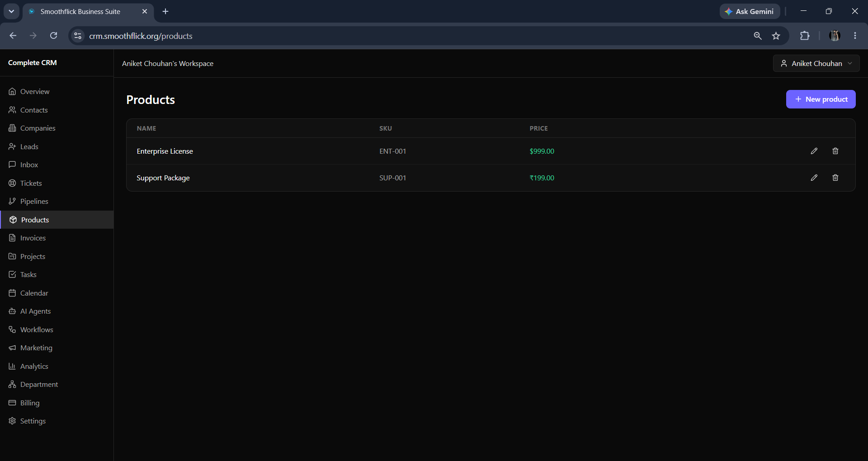Click the SUP-001 SKU cell

click(x=393, y=178)
